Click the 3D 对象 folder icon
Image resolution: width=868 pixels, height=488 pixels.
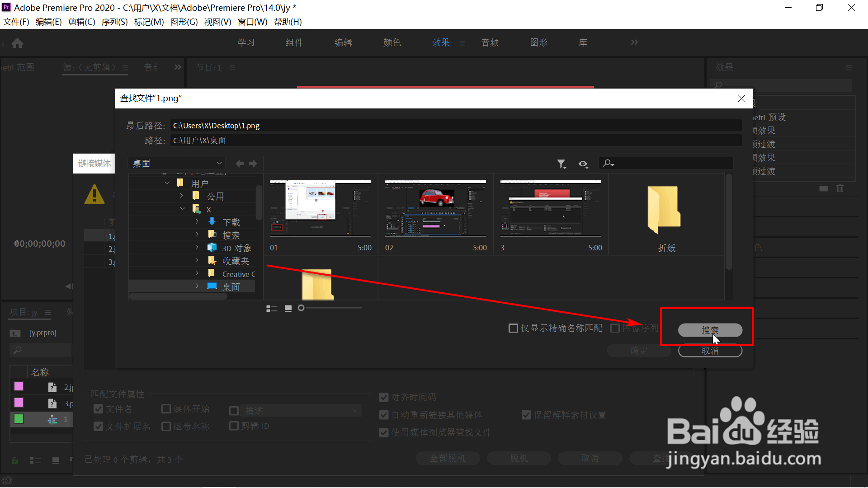pyautogui.click(x=212, y=248)
